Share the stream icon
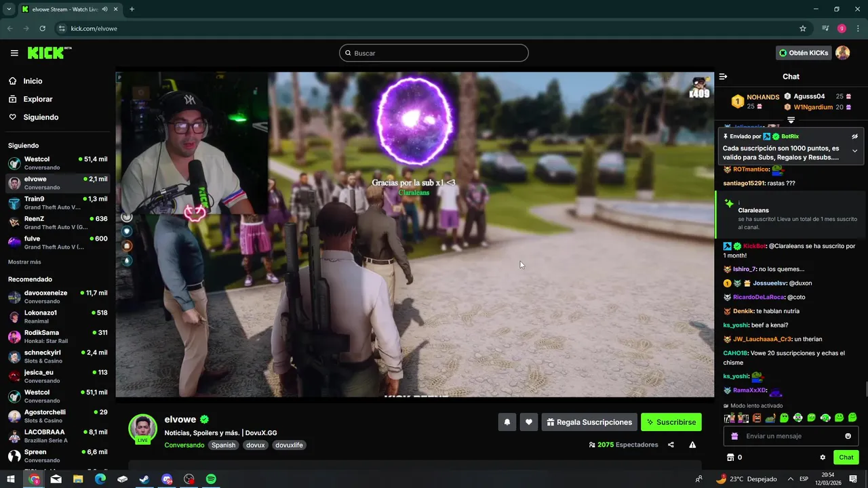Screen dimensions: 868x488 pos(671,445)
